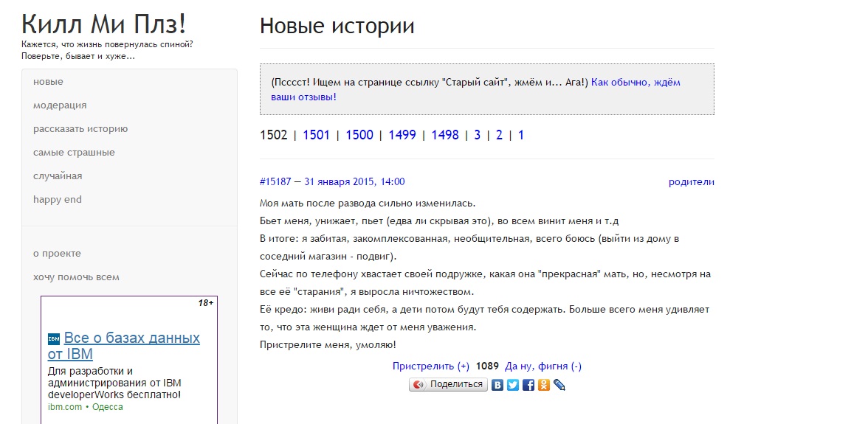Vote Пристрелить (+) on the story
Image resolution: width=868 pixels, height=424 pixels.
point(431,366)
